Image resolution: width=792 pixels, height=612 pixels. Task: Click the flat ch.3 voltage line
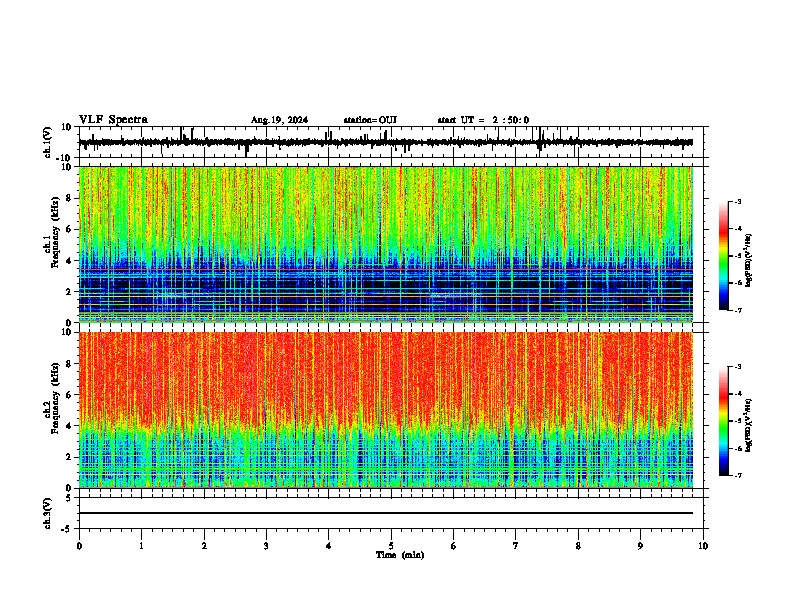385,513
